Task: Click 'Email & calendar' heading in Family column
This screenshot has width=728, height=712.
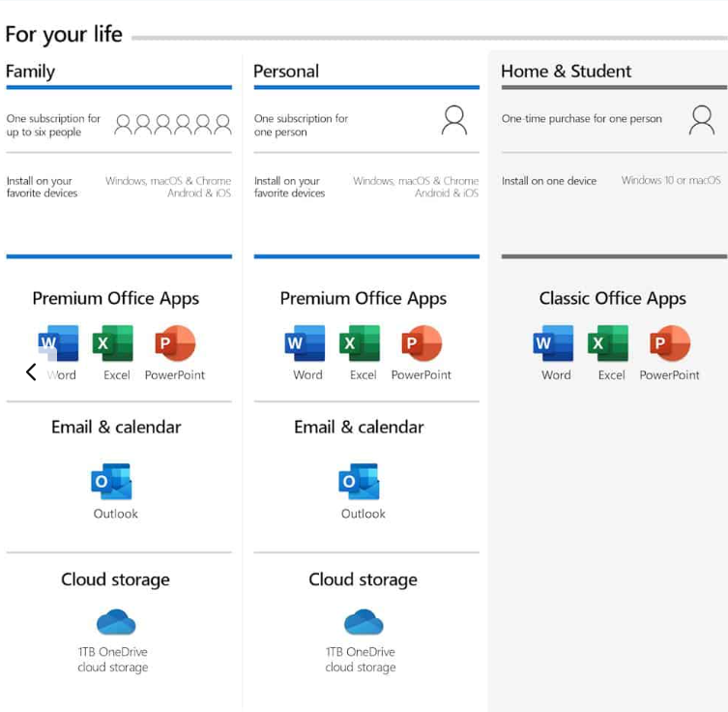Action: tap(116, 427)
